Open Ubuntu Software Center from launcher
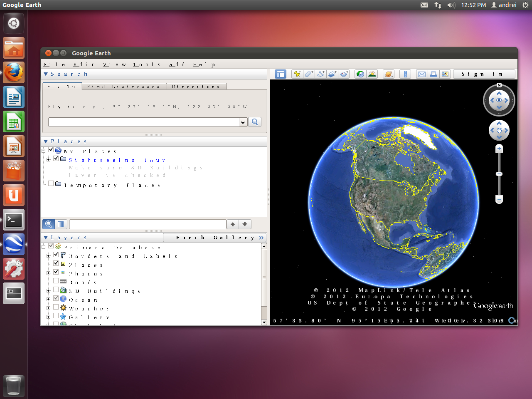The image size is (532, 399). (14, 171)
